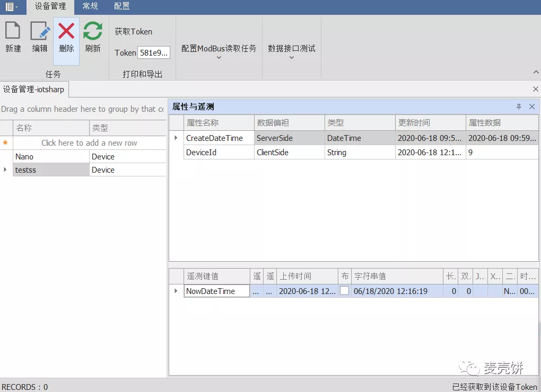Click 'Click here to add a new row'
The height and width of the screenshot is (392, 541).
89,142
